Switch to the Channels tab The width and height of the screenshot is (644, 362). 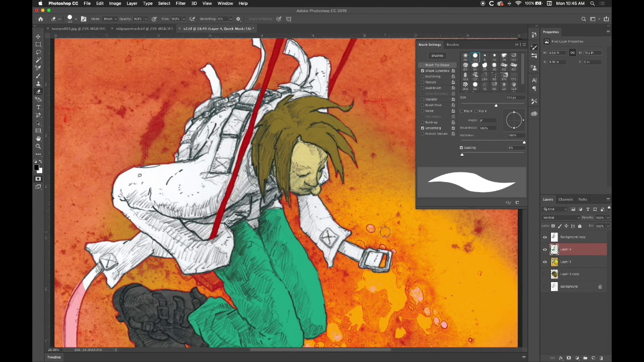pos(566,200)
